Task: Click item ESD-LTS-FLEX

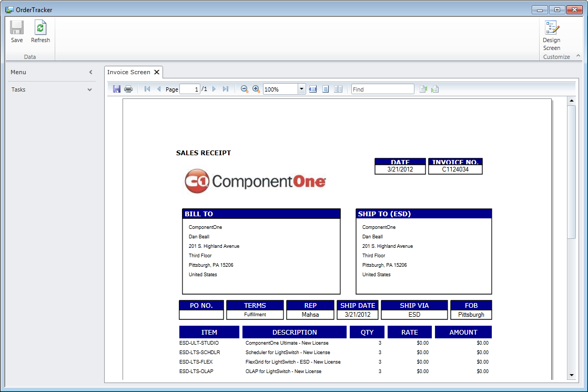Action: [196, 362]
